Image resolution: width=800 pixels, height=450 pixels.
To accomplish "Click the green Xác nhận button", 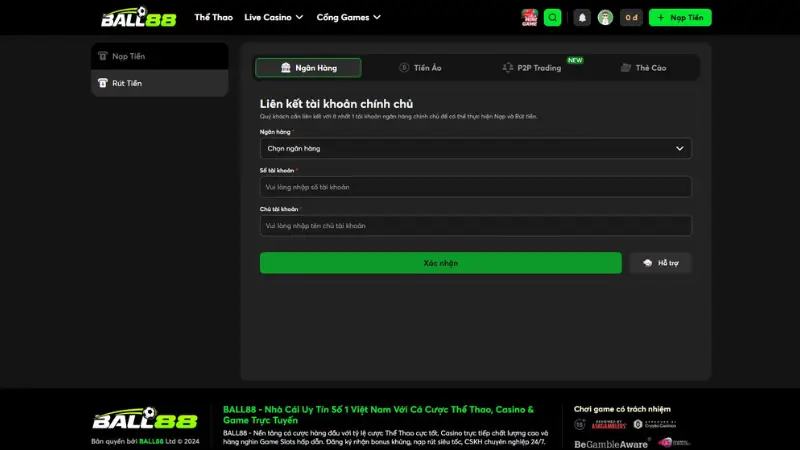I will coord(440,263).
